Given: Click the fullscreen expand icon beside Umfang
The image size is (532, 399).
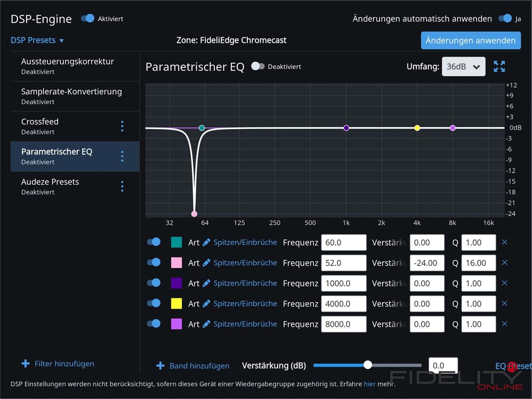Looking at the screenshot, I should click(x=499, y=66).
